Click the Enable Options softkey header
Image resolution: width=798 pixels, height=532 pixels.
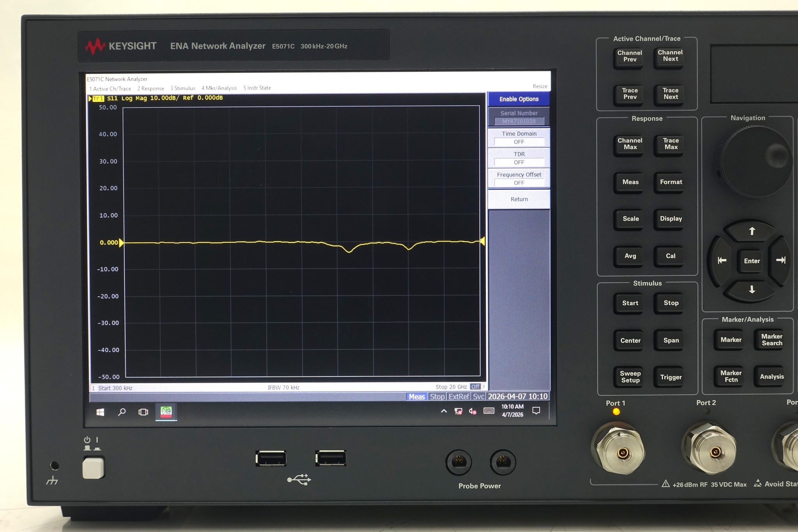519,99
